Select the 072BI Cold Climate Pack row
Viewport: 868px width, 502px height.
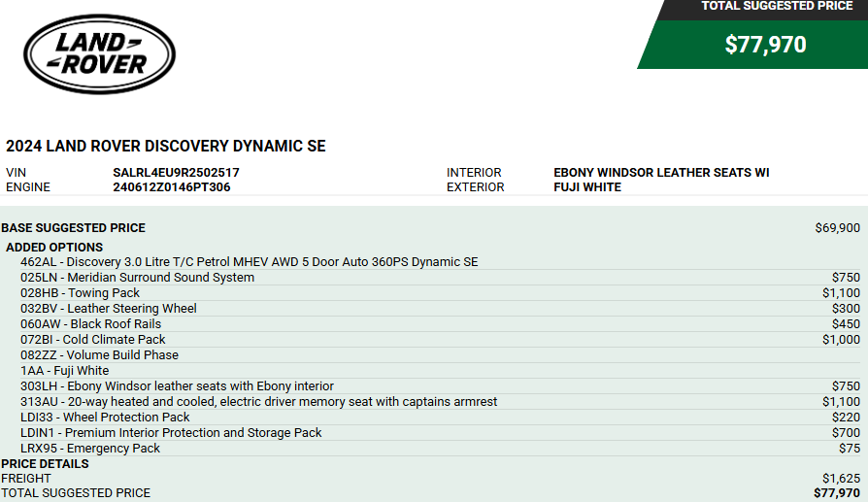click(x=440, y=339)
